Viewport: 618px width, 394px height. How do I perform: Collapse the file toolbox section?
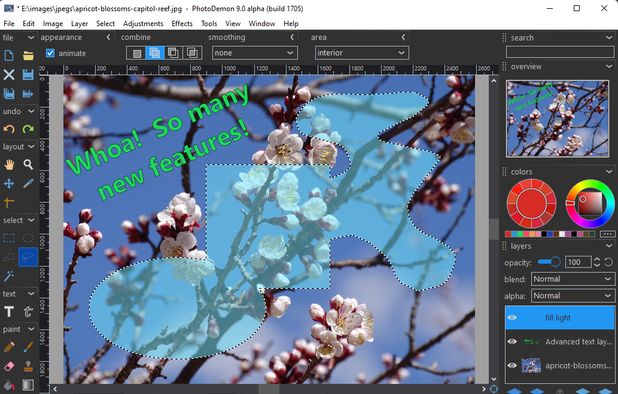pos(30,37)
